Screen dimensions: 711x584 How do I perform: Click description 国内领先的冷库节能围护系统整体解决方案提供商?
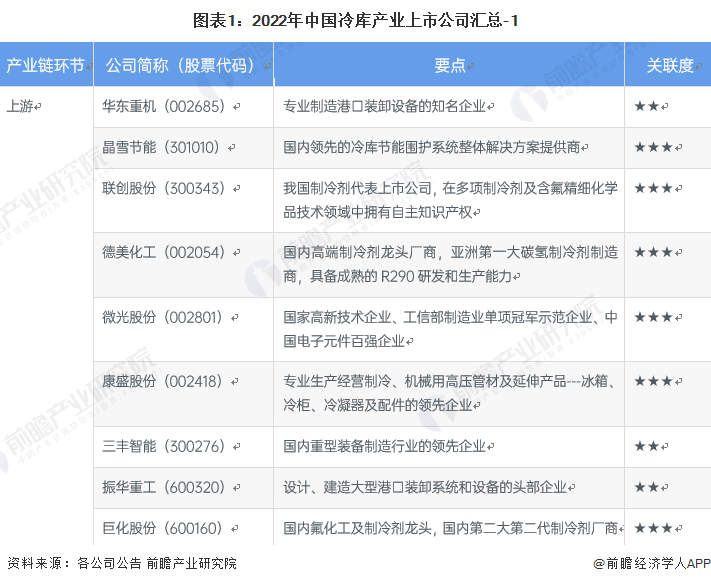point(432,148)
